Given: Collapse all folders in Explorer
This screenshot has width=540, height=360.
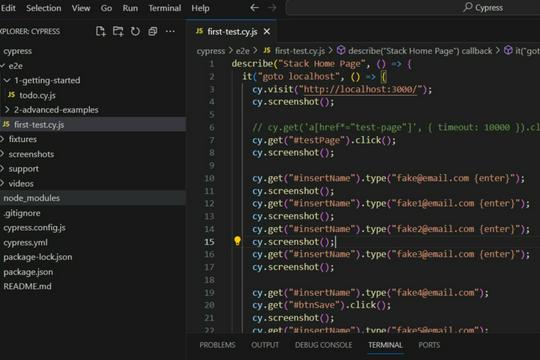Looking at the screenshot, I should pyautogui.click(x=153, y=31).
